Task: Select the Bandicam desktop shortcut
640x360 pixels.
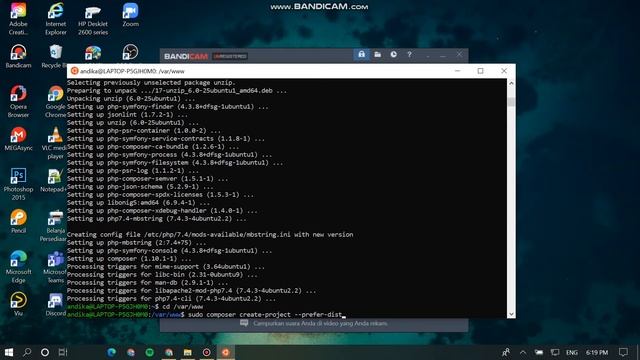Action: tap(18, 56)
